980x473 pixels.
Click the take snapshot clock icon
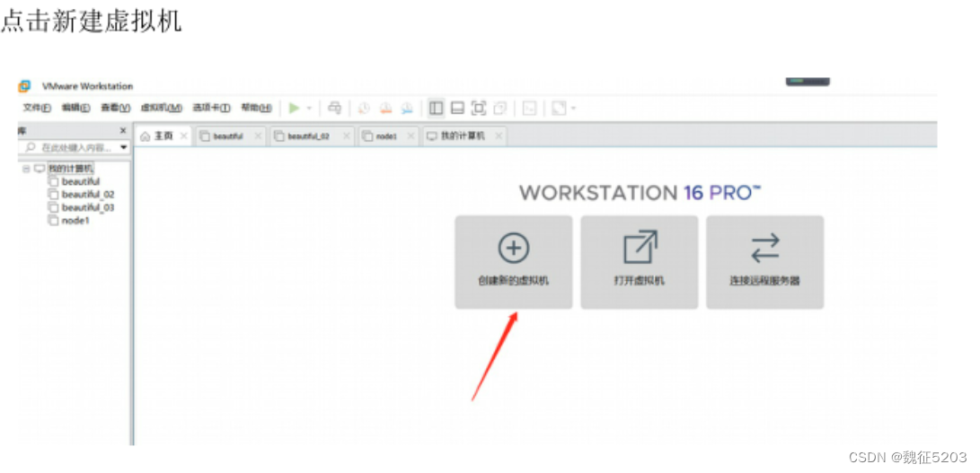coord(364,108)
